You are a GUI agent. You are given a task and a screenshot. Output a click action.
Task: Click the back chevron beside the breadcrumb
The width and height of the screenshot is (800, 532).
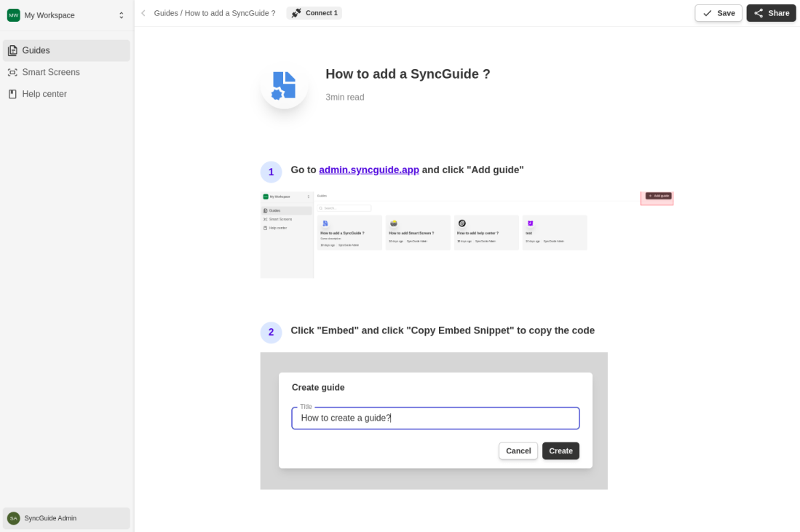click(143, 13)
